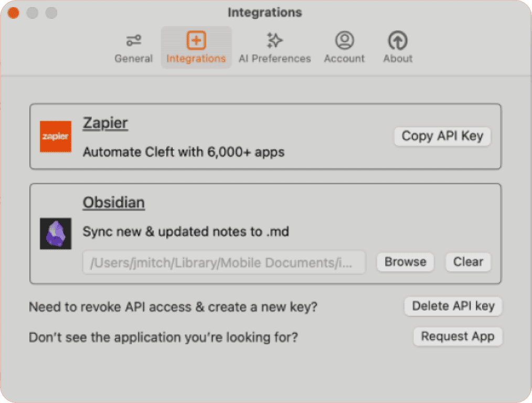
Task: Open the Zapier heading link
Action: click(105, 123)
